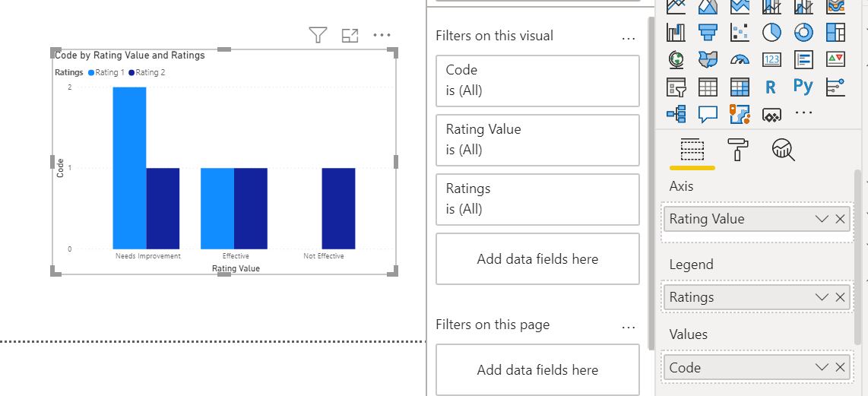Select the Rating 1 bar for Effective
Viewport: 868px width, 396px height.
point(217,208)
